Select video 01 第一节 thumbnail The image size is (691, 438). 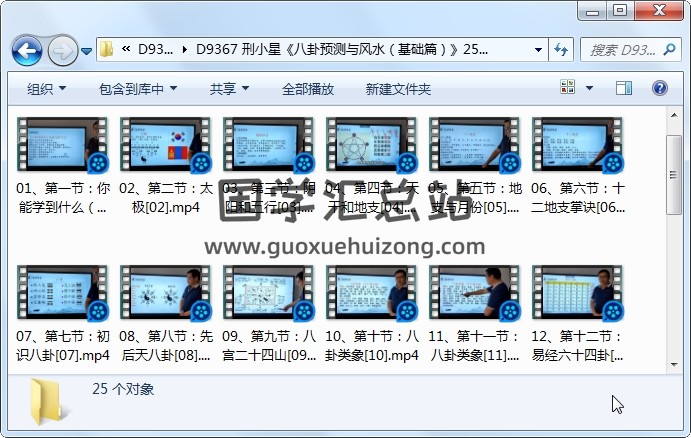coord(60,146)
